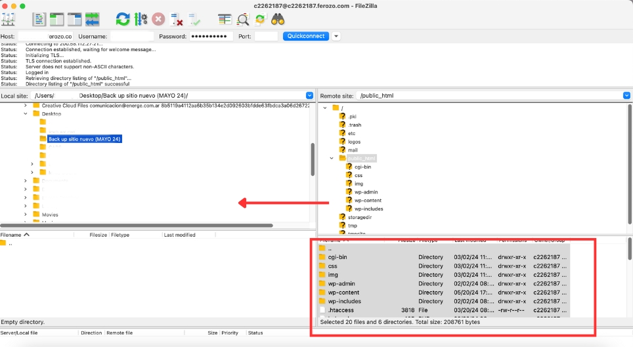Toggle remote directory tree display
Screen dimensions: 633x364
click(x=75, y=19)
